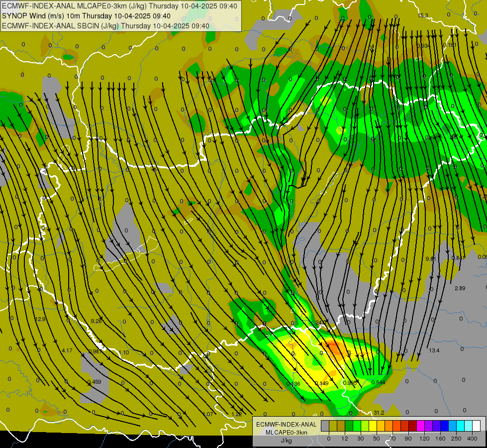487x448 pixels.
Task: Click map value 15.3
Action: click(423, 15)
